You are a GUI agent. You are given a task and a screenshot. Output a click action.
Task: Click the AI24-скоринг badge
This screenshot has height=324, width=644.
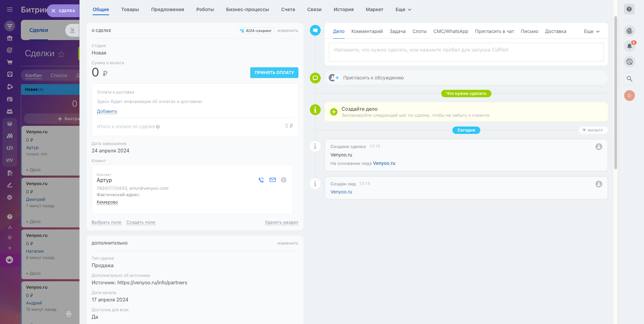(256, 31)
